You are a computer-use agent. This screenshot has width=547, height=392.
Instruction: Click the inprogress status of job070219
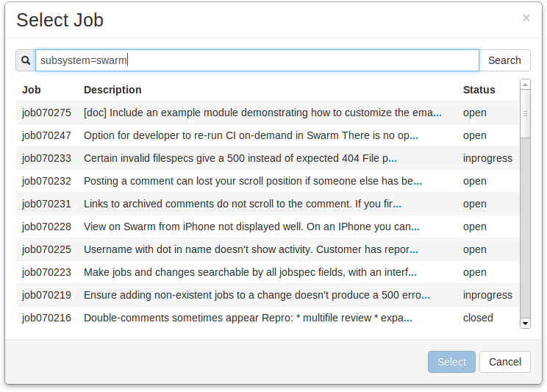click(487, 295)
